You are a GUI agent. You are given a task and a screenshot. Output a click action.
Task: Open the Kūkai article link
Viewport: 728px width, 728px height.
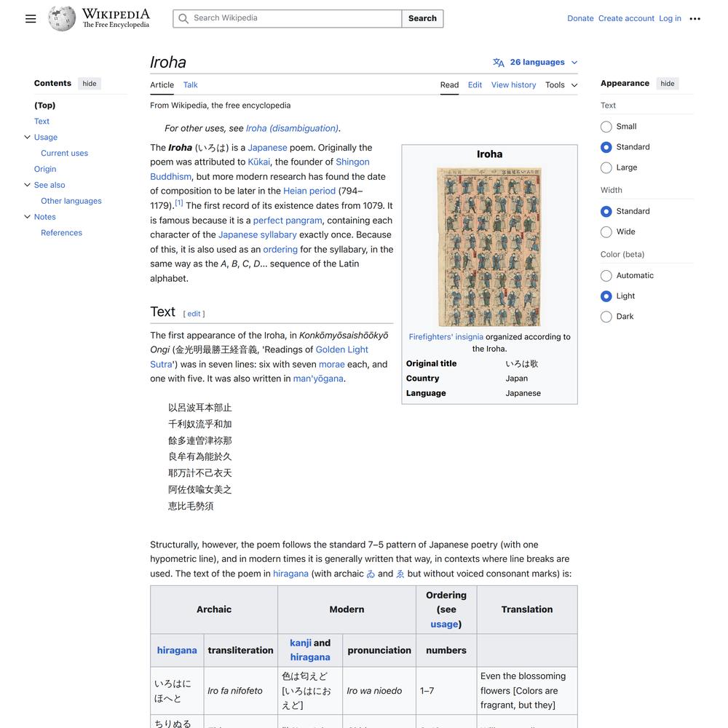pos(258,162)
